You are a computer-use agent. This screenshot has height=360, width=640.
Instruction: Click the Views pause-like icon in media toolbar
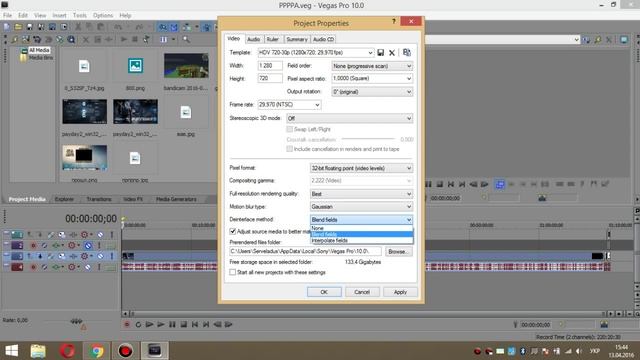click(164, 40)
